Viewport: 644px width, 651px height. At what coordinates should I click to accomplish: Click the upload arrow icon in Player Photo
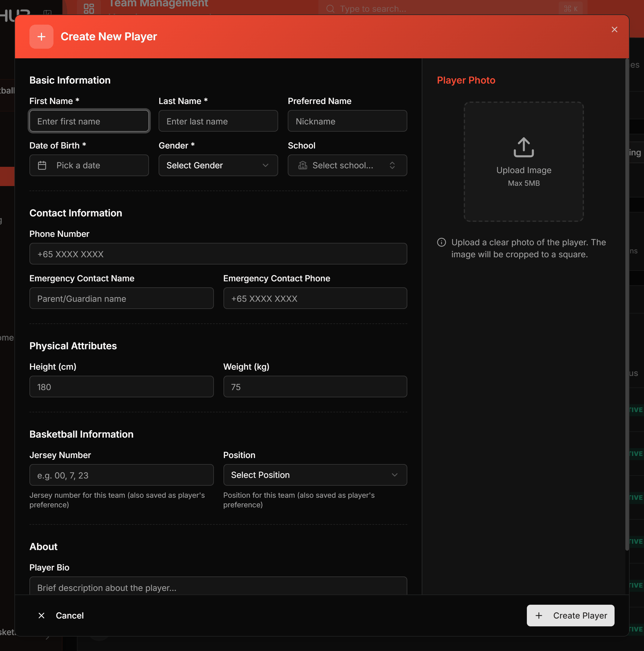coord(524,147)
